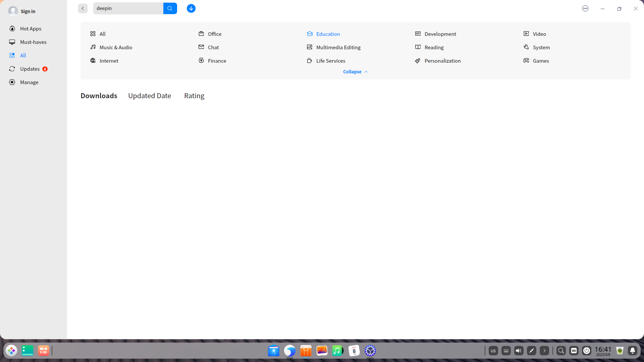Open the three-dot main menu
Screen dimensions: 644x362
[x=585, y=8]
